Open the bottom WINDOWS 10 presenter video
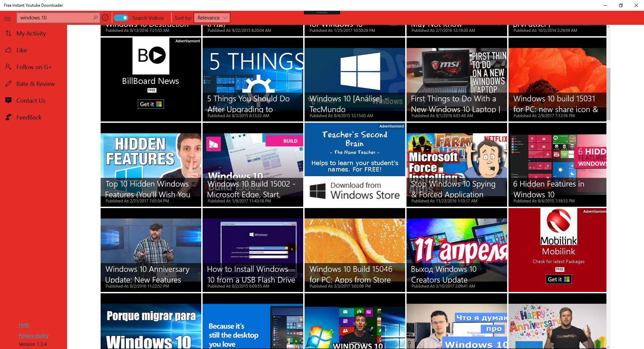The image size is (644, 349). tap(355, 321)
